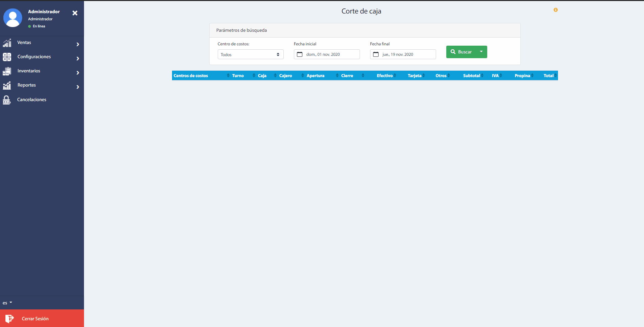644x327 pixels.
Task: Click the Configuraciones grid icon
Action: (7, 57)
